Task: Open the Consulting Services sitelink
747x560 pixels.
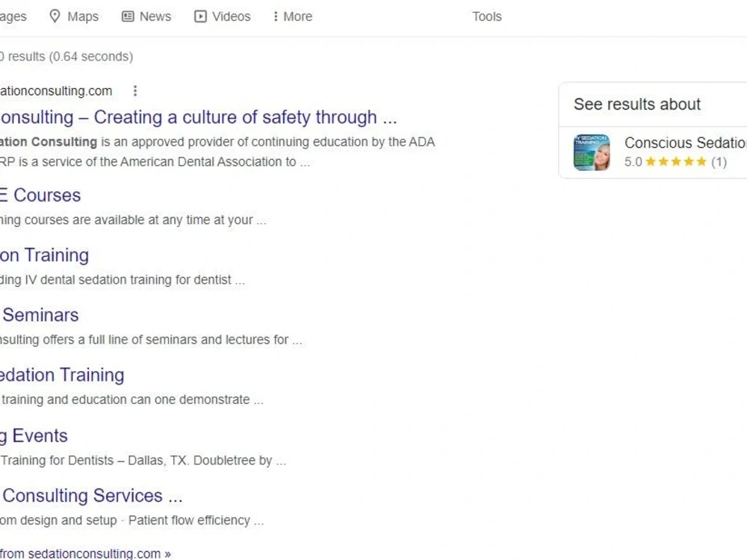Action: (x=91, y=496)
